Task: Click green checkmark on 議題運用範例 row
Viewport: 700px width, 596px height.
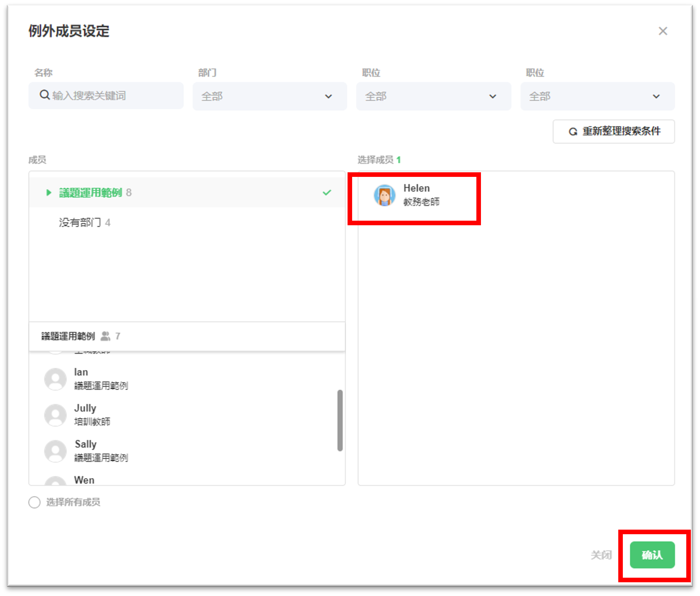Action: coord(327,193)
